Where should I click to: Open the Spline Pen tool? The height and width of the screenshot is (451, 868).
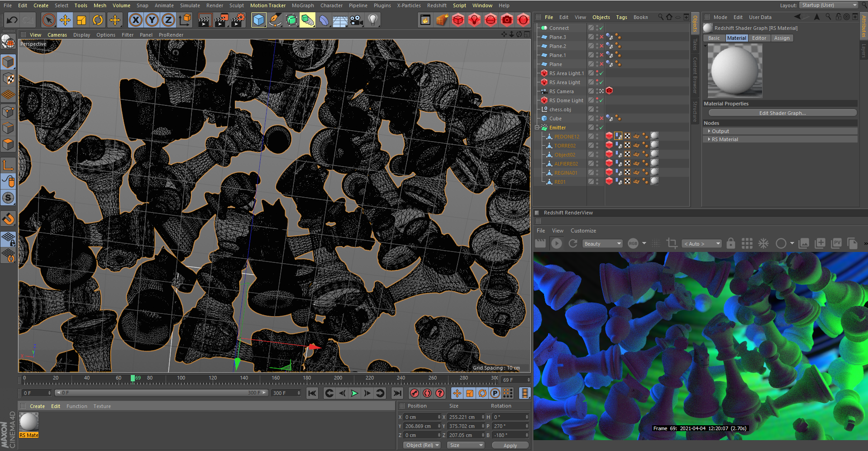click(275, 20)
